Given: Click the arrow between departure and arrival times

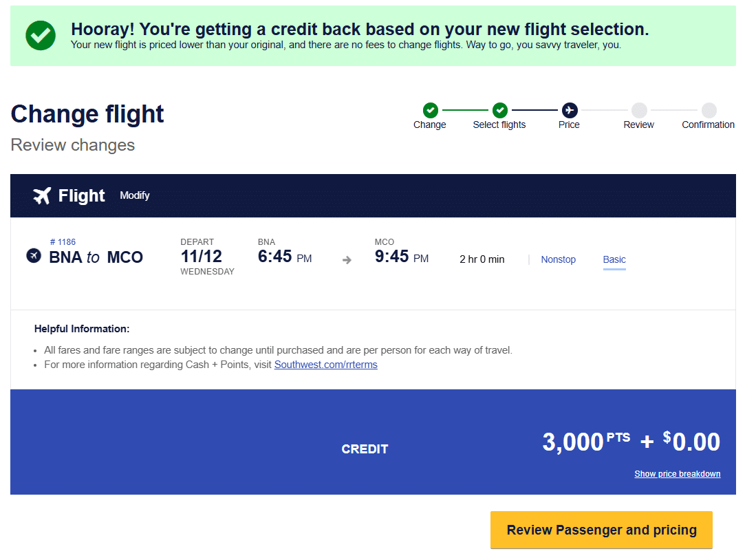Looking at the screenshot, I should pos(347,260).
